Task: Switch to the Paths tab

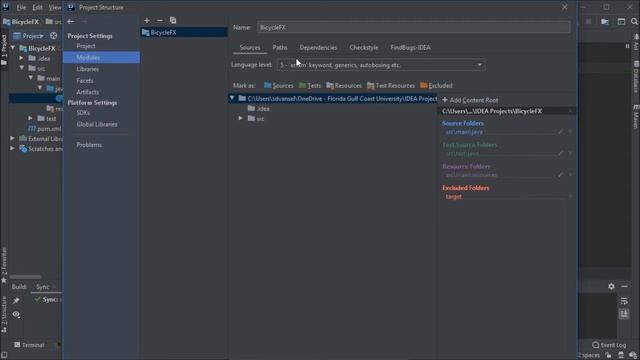Action: [280, 47]
